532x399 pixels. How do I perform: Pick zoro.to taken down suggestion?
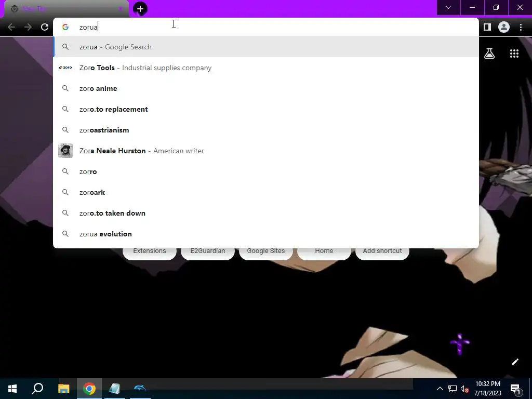(266, 213)
